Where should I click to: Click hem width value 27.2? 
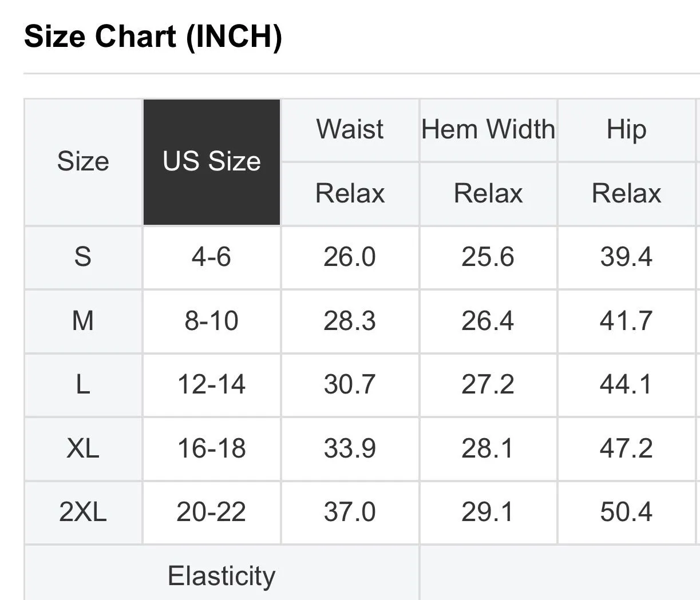click(x=488, y=384)
